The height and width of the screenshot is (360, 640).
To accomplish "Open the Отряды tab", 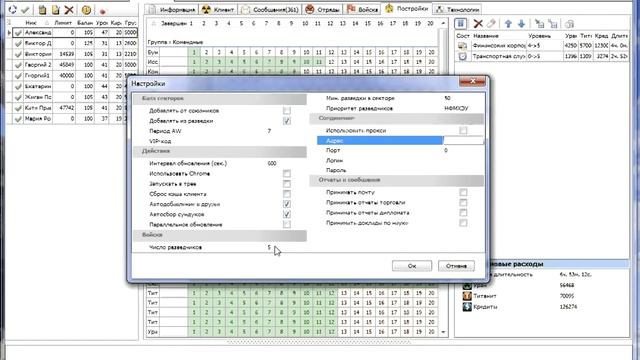I will [x=322, y=9].
